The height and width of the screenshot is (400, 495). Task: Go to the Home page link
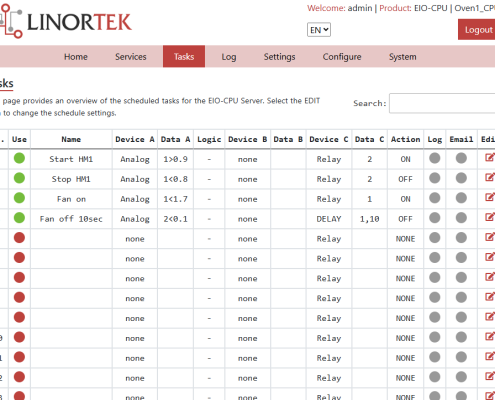(x=76, y=57)
